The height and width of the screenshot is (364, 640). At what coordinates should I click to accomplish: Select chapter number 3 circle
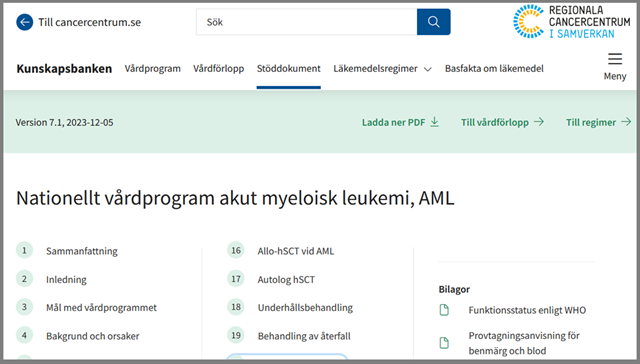(24, 307)
